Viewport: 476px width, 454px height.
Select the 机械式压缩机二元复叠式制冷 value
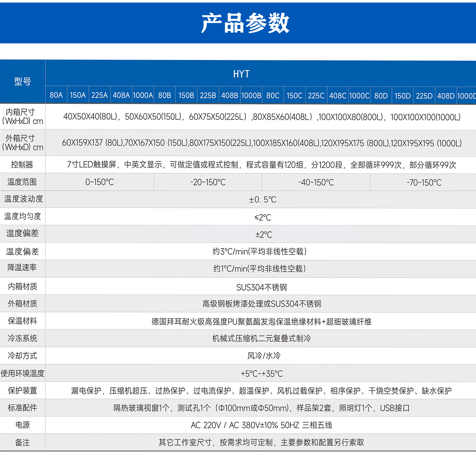262,339
